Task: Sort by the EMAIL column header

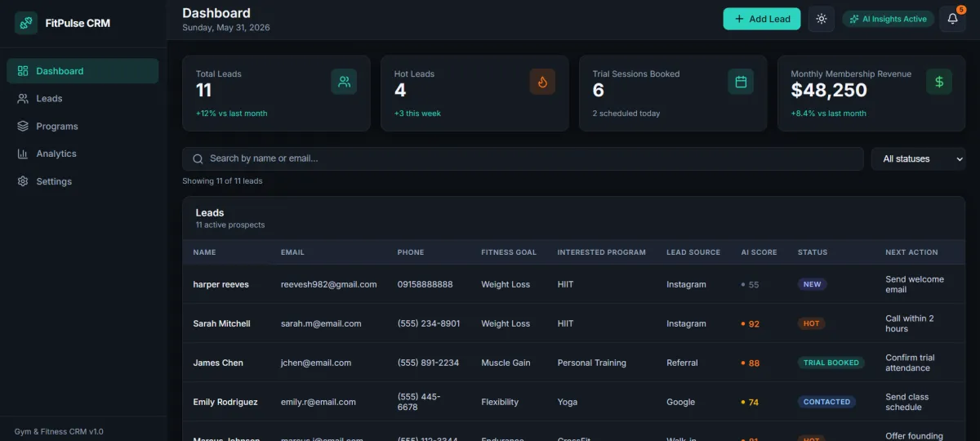Action: [292, 252]
